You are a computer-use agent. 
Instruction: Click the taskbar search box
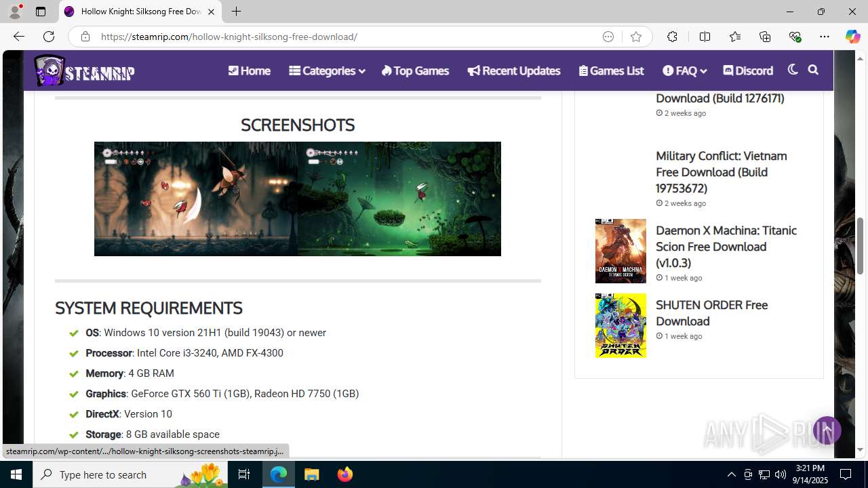click(130, 474)
